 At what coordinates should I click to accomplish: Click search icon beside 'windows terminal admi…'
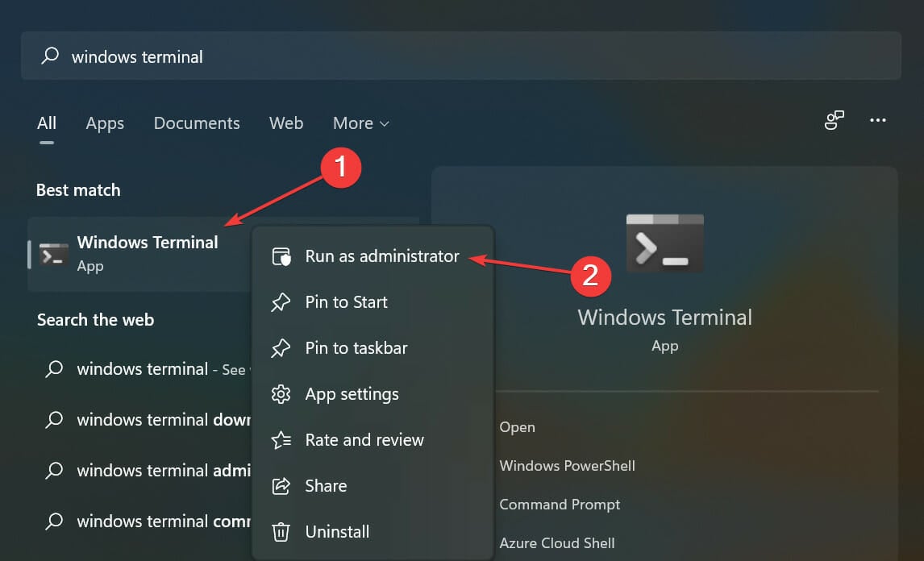coord(54,470)
